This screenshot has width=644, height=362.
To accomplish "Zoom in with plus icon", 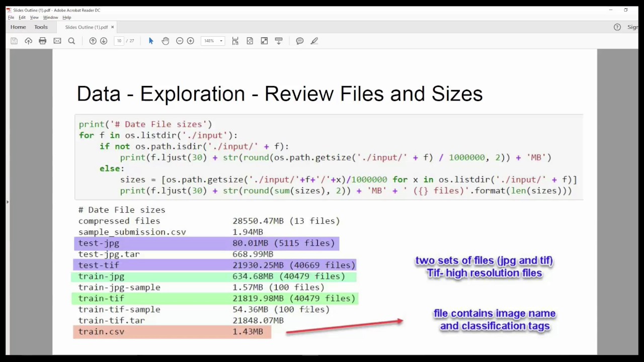I will (191, 41).
